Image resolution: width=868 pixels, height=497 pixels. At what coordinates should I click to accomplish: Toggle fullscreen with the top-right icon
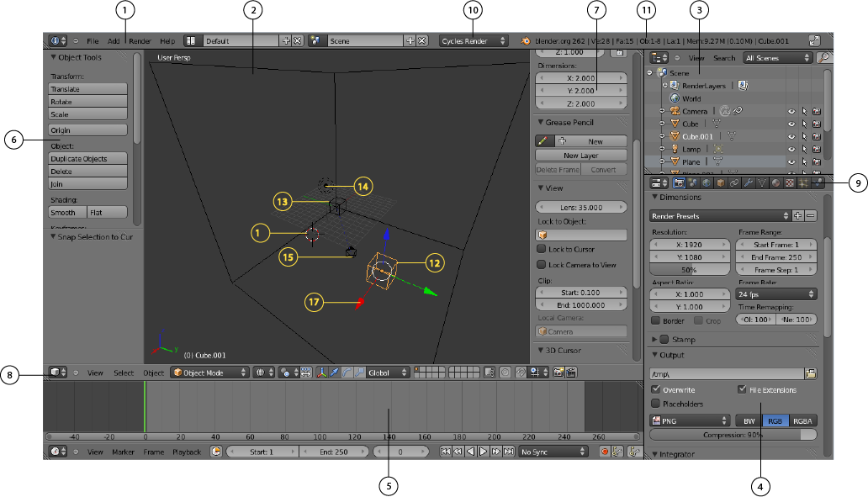(x=814, y=41)
